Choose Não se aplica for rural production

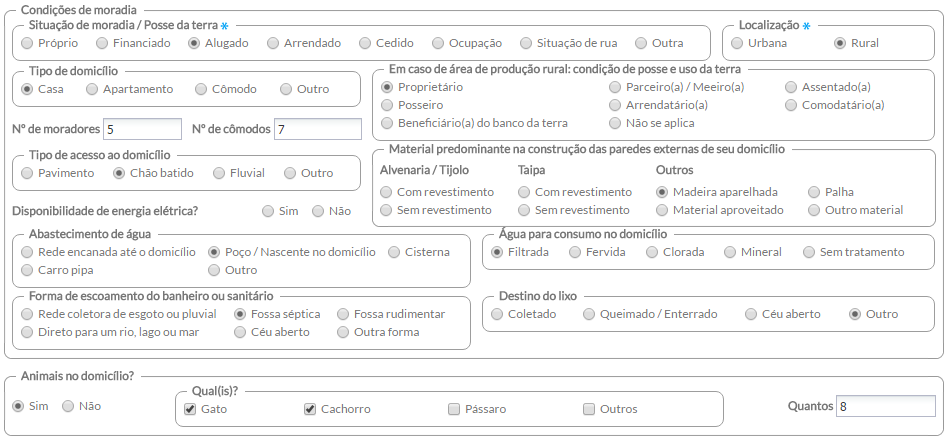[x=615, y=124]
